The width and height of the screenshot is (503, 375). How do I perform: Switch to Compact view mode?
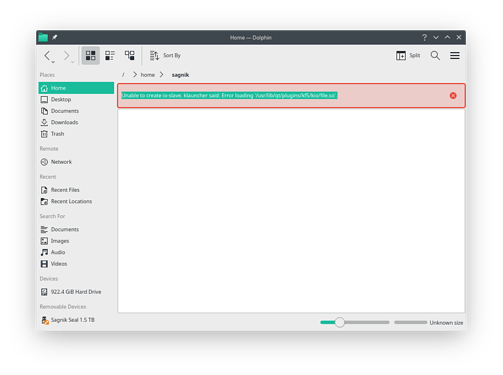click(x=110, y=55)
